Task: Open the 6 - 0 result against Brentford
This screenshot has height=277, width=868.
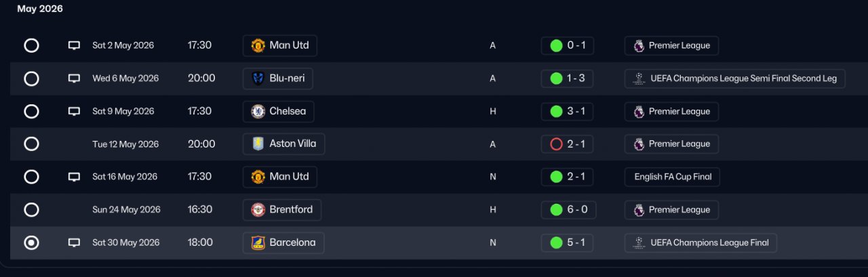Action: pos(568,209)
